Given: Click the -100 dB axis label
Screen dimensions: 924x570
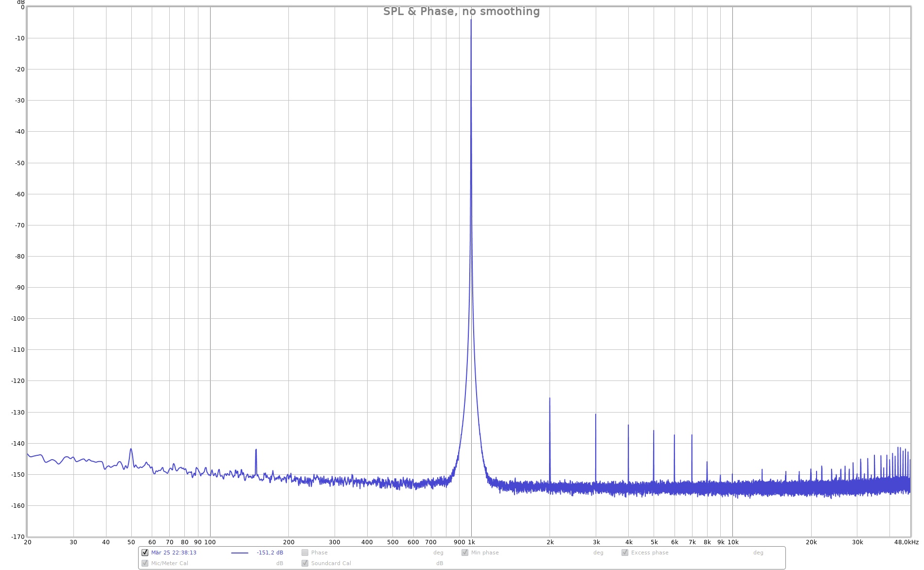Looking at the screenshot, I should [18, 319].
